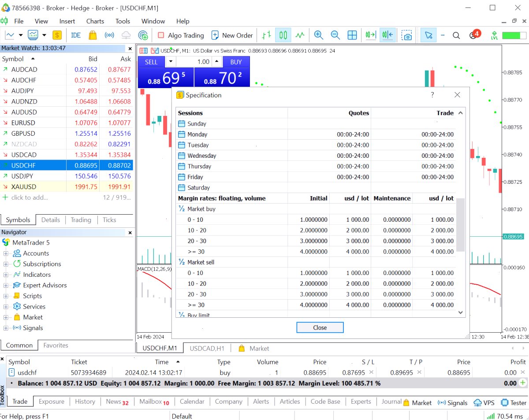Expand the Subscriptions node in Navigator

point(6,264)
